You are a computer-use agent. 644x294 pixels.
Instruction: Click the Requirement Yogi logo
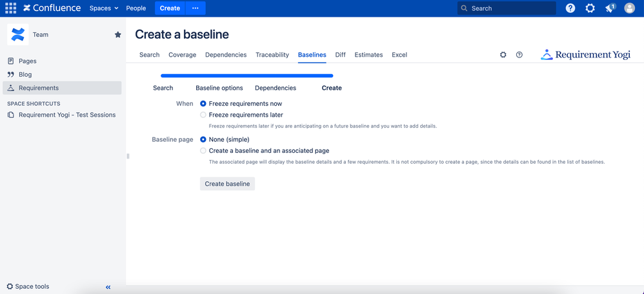tap(585, 55)
